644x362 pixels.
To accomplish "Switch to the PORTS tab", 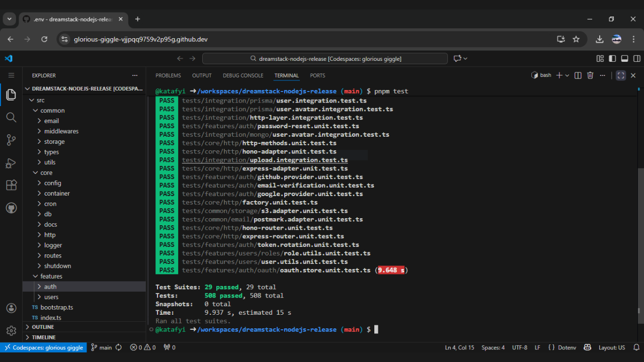I will click(x=317, y=75).
